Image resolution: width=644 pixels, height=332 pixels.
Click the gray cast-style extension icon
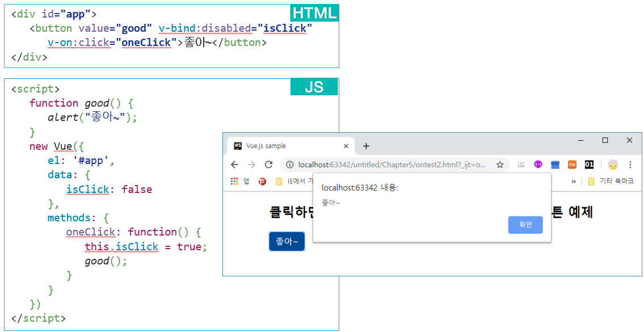(x=521, y=165)
